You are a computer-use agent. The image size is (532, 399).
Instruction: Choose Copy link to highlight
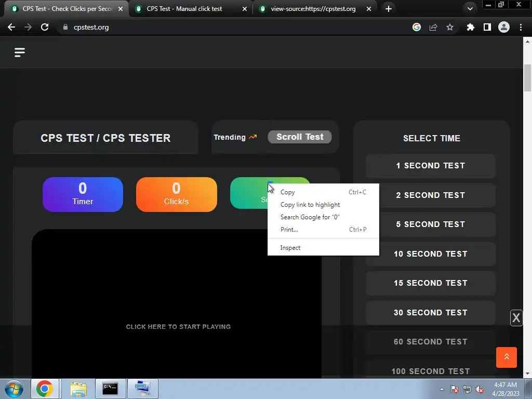click(x=323, y=205)
